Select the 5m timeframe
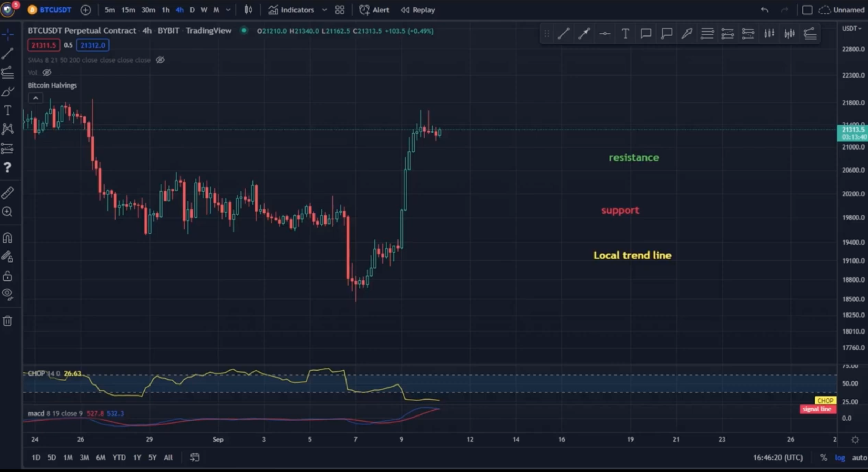The height and width of the screenshot is (472, 868). [x=110, y=10]
